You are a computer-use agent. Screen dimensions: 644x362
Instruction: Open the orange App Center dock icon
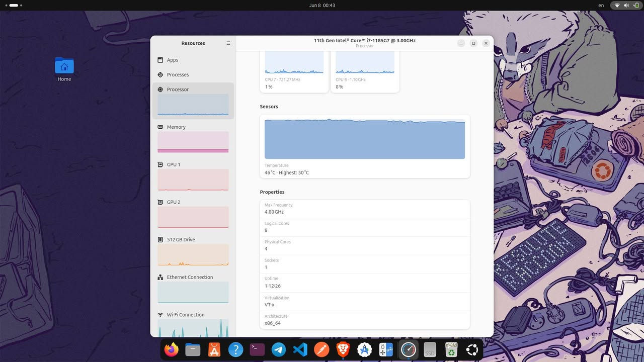(214, 349)
